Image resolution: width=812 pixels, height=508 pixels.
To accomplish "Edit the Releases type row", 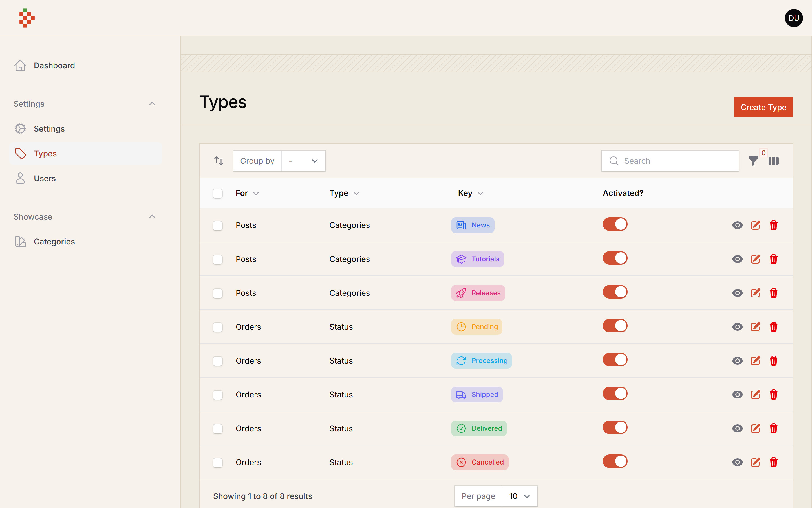I will 755,293.
